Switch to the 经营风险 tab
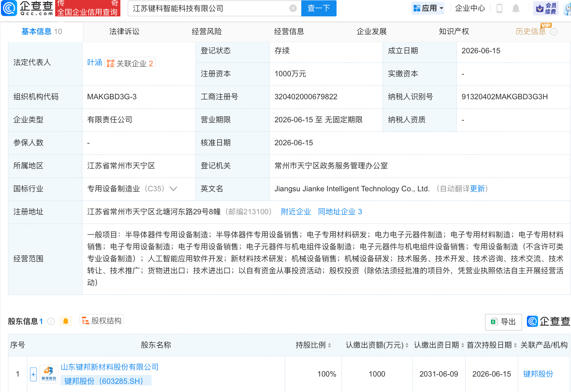 (x=207, y=32)
